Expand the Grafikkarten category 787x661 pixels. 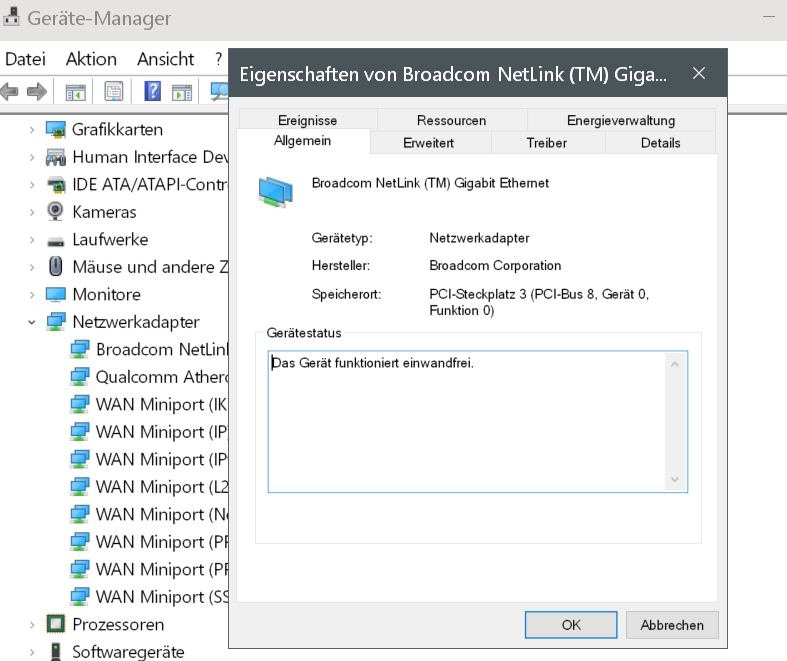[x=32, y=130]
